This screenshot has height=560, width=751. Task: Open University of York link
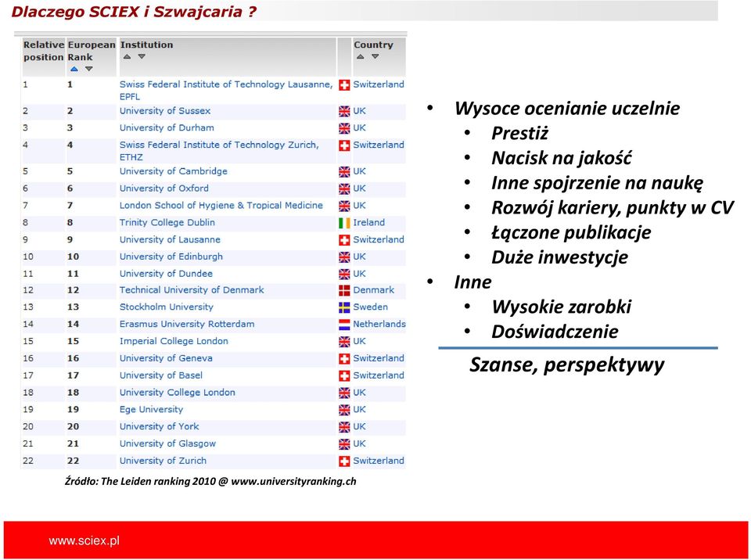(159, 426)
